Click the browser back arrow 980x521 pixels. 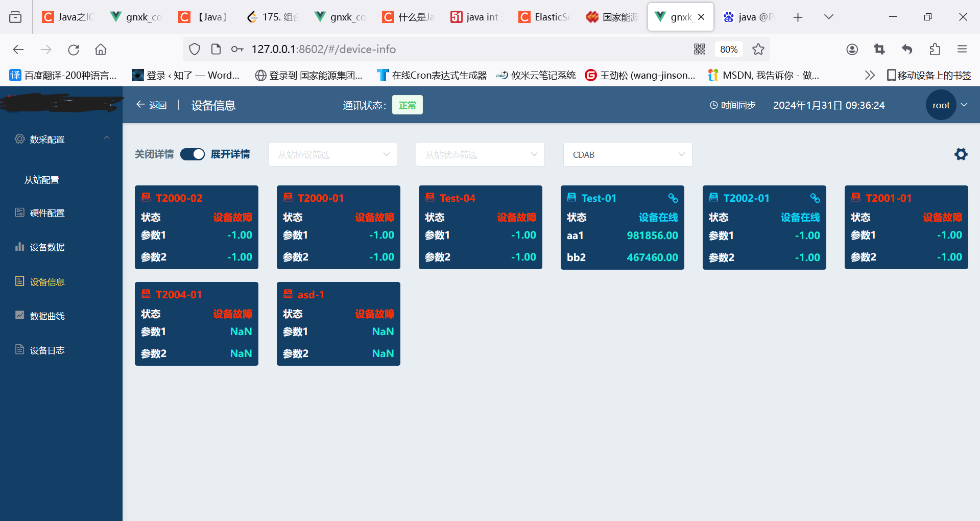click(18, 50)
